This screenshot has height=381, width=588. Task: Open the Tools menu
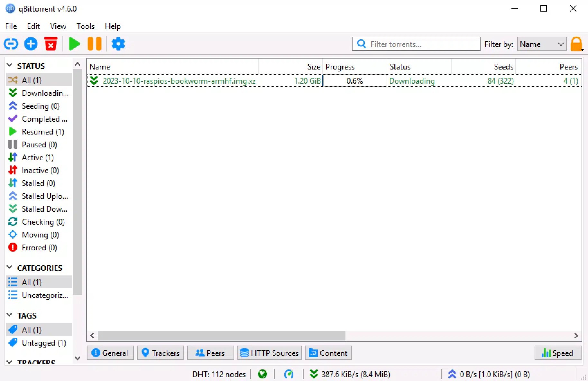click(x=85, y=26)
